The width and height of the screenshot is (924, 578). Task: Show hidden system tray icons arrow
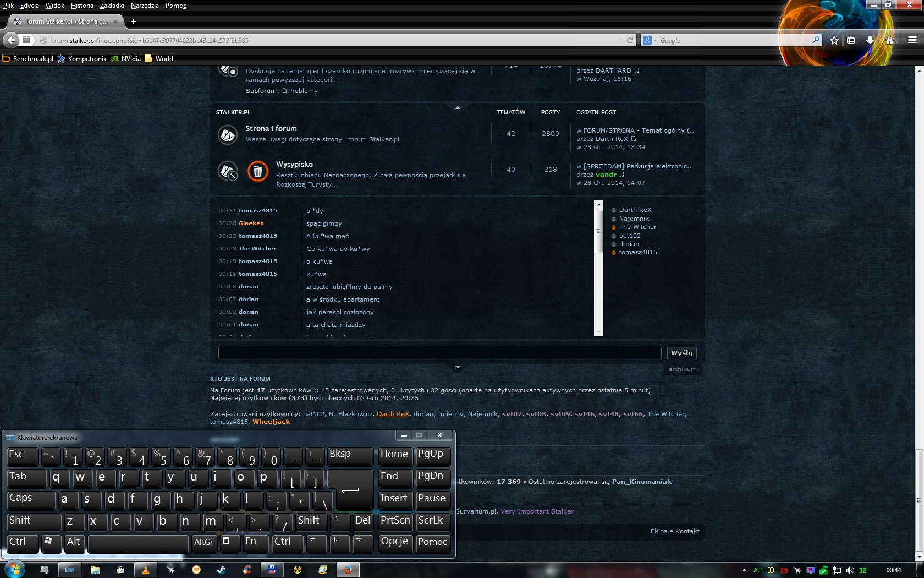(x=744, y=570)
